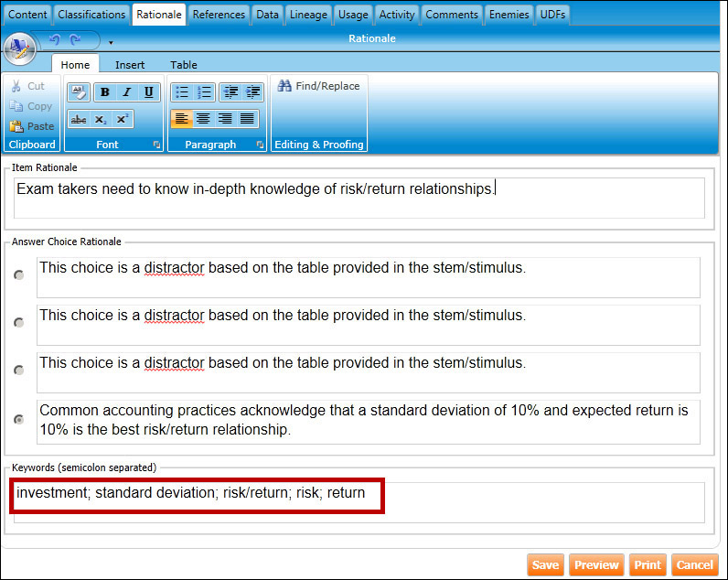Toggle bold formatting in Font group
The image size is (728, 580).
(105, 92)
